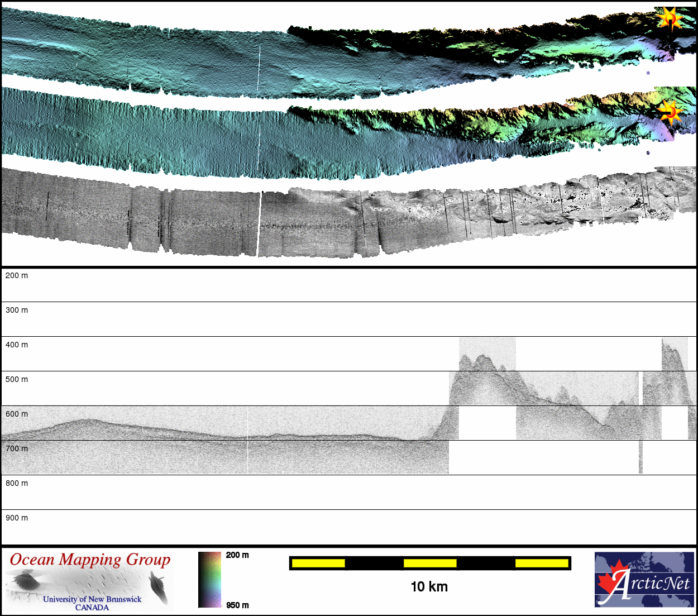
Task: Click the depth color scale gradient bar
Action: (x=210, y=580)
